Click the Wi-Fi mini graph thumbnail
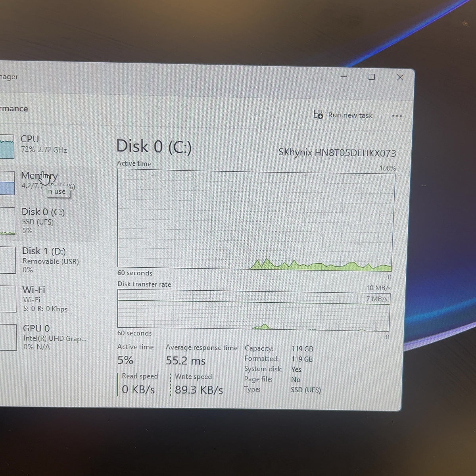Screen dimensions: 476x476 pos(8,299)
